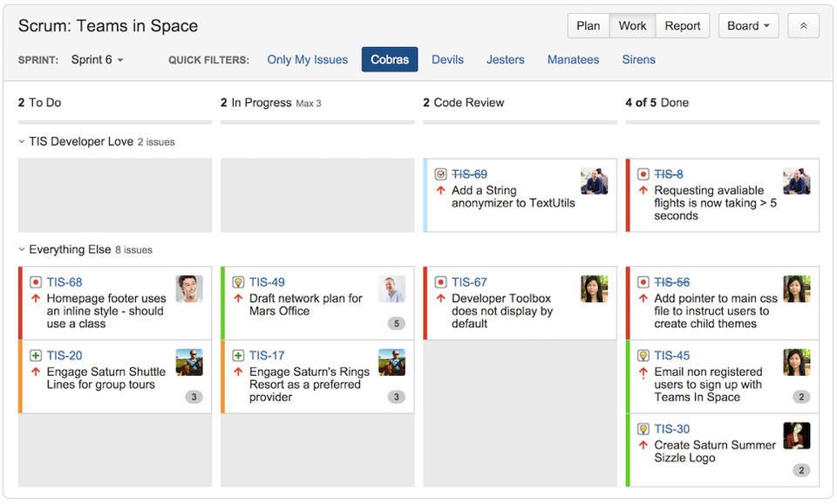Enable the Sirens quick filter
Viewport: 837px width, 504px height.
[638, 59]
